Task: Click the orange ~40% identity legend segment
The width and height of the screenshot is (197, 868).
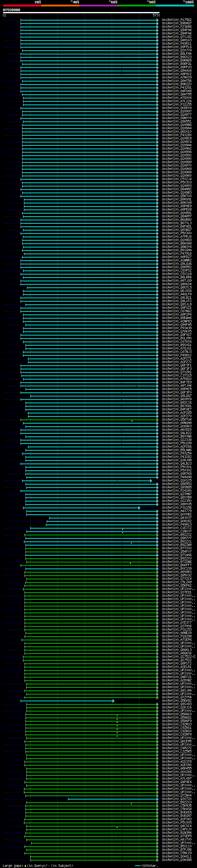Action: [x=60, y=6]
